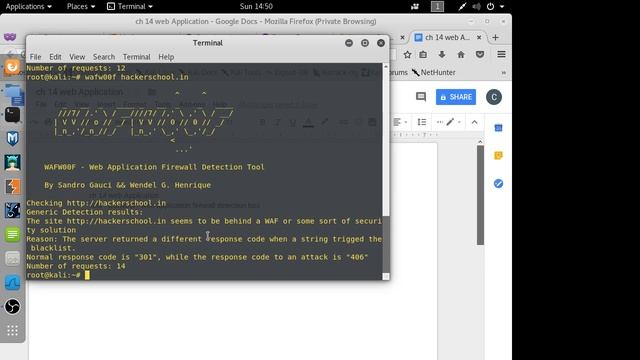Open the File menu in Terminal
Viewport: 640px width, 360px height.
click(36, 57)
